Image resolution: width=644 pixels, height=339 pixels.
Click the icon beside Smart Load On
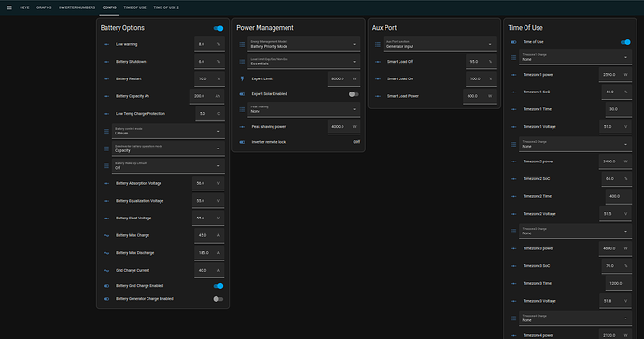point(378,78)
